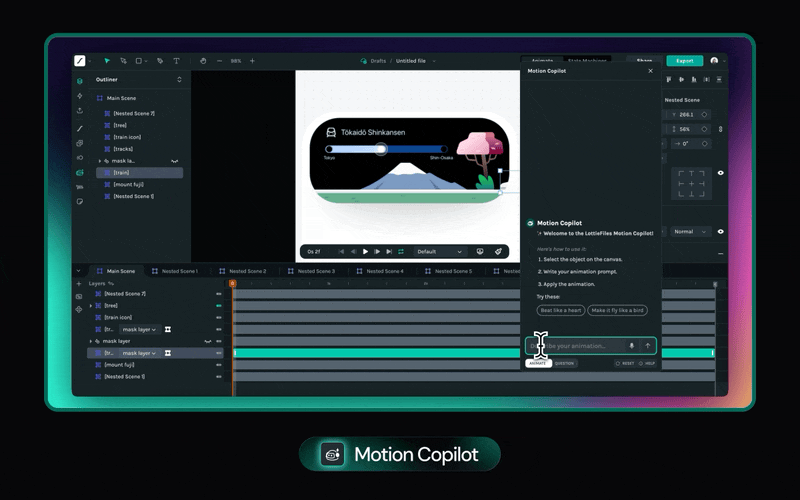Open the Normal blend mode dropdown
The height and width of the screenshot is (500, 800).
coord(690,231)
